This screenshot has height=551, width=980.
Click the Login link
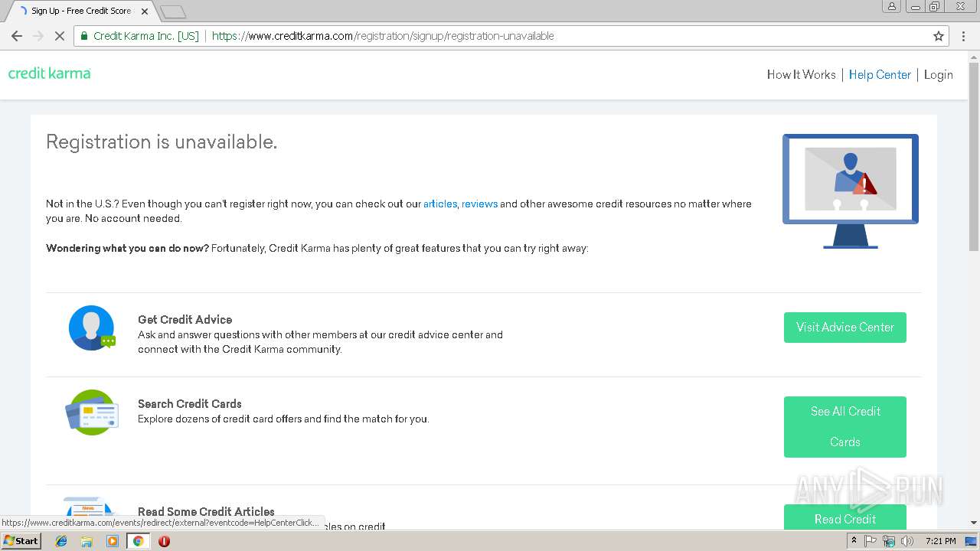coord(939,74)
